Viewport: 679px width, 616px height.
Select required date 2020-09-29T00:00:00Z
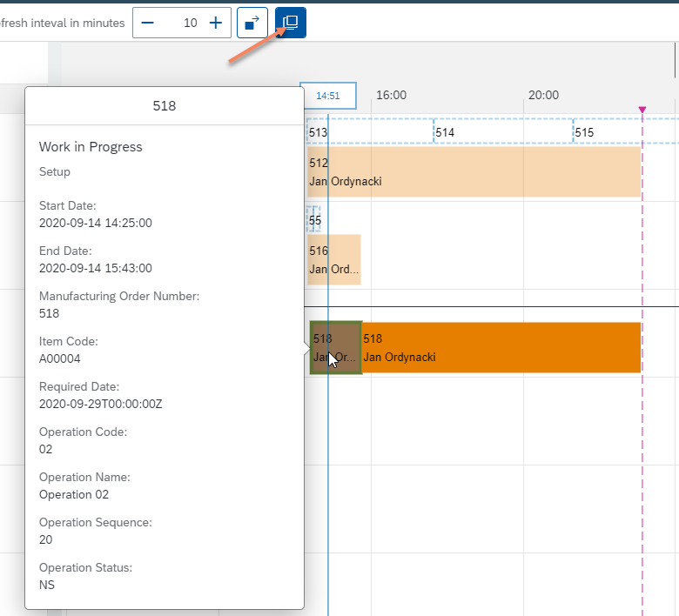(100, 404)
